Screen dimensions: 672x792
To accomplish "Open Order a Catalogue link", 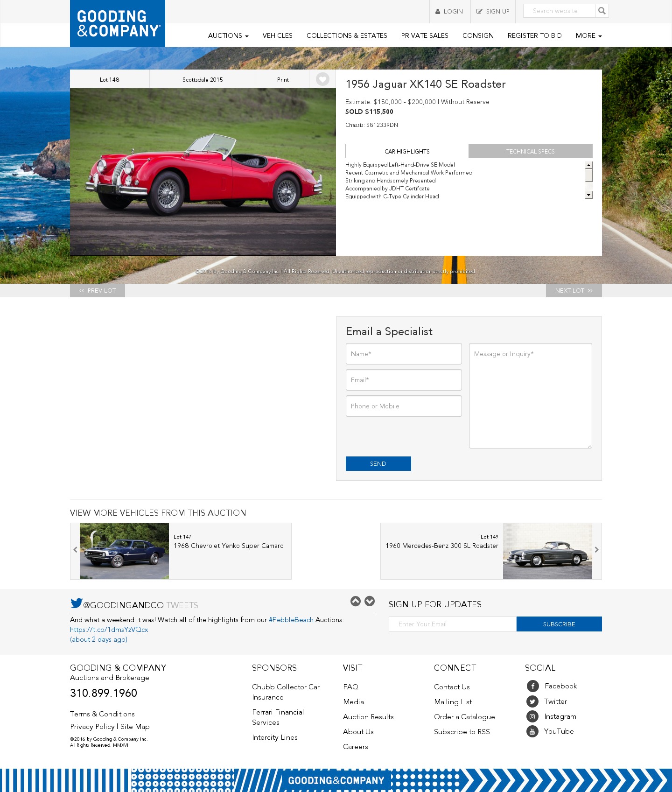I will 464,717.
